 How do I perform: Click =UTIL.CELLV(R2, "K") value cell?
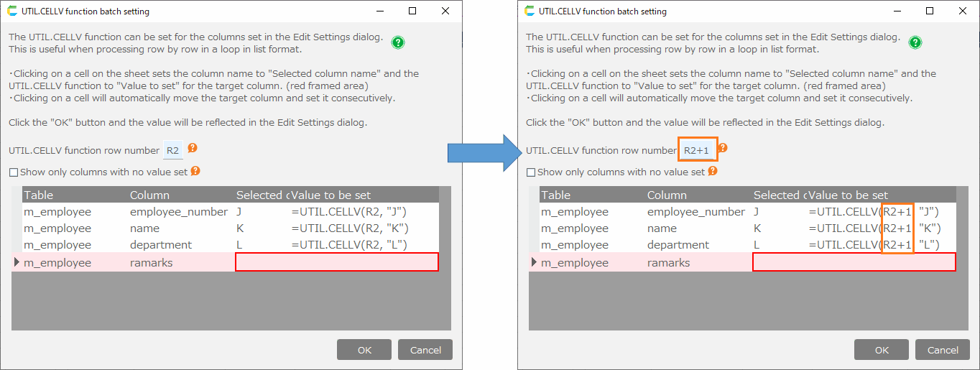pos(364,228)
